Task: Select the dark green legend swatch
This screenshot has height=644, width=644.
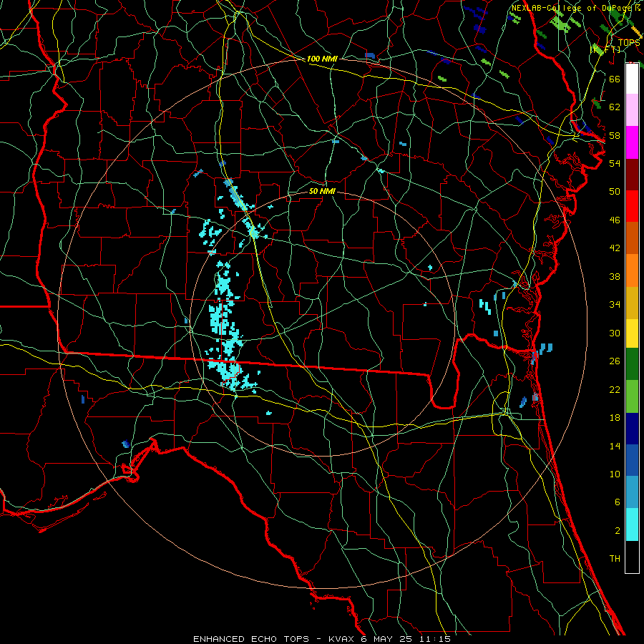Action: [x=632, y=364]
